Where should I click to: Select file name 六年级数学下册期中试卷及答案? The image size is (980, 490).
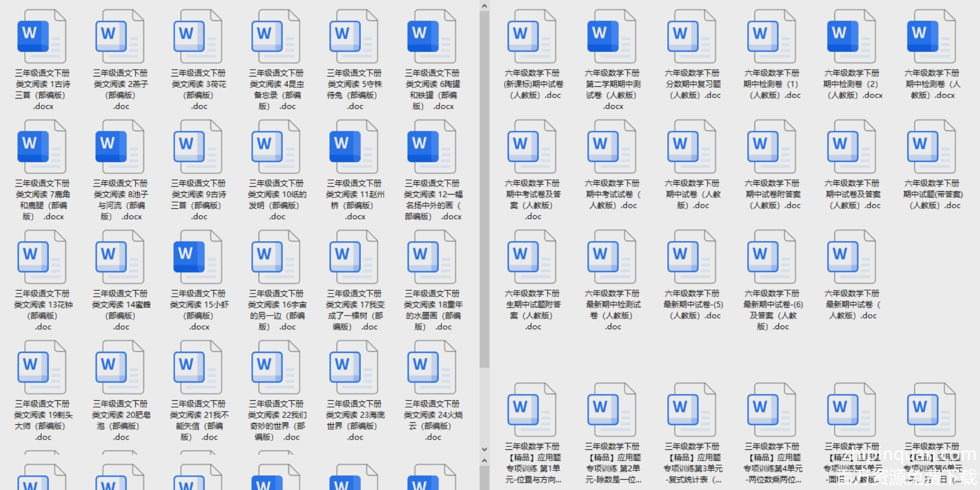pyautogui.click(x=852, y=195)
